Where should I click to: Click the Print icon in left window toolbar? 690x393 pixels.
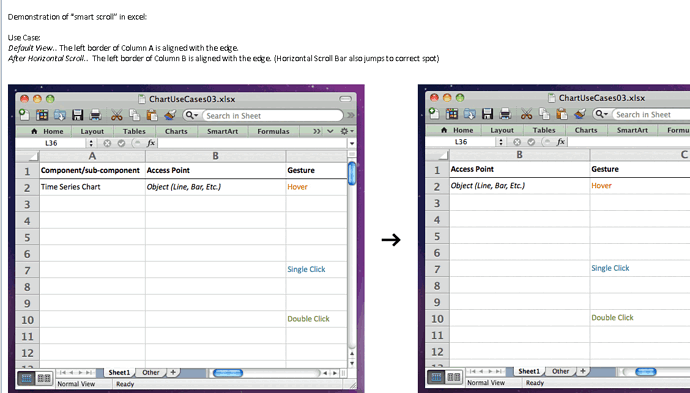pyautogui.click(x=95, y=115)
